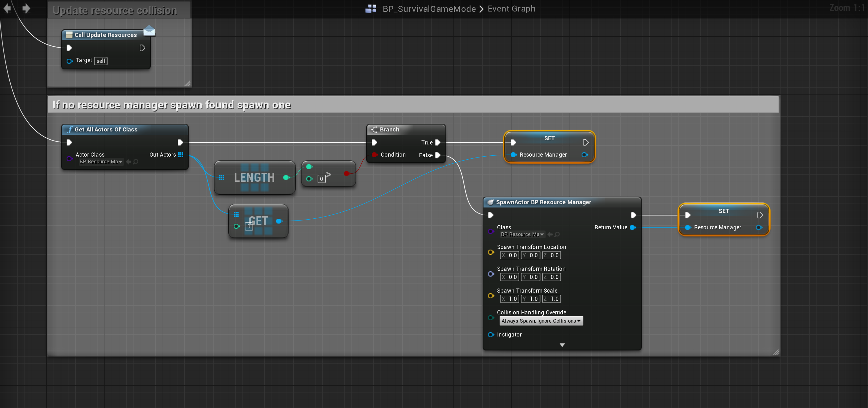The image size is (868, 408).
Task: Click magnifier browse icon under Actor Class
Action: pos(136,162)
